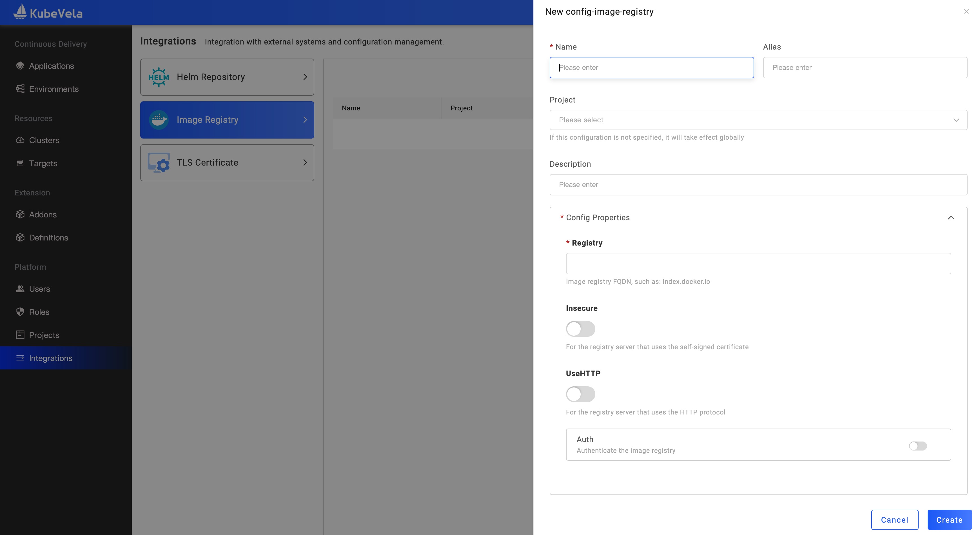Click the Roles shield icon

click(x=20, y=312)
